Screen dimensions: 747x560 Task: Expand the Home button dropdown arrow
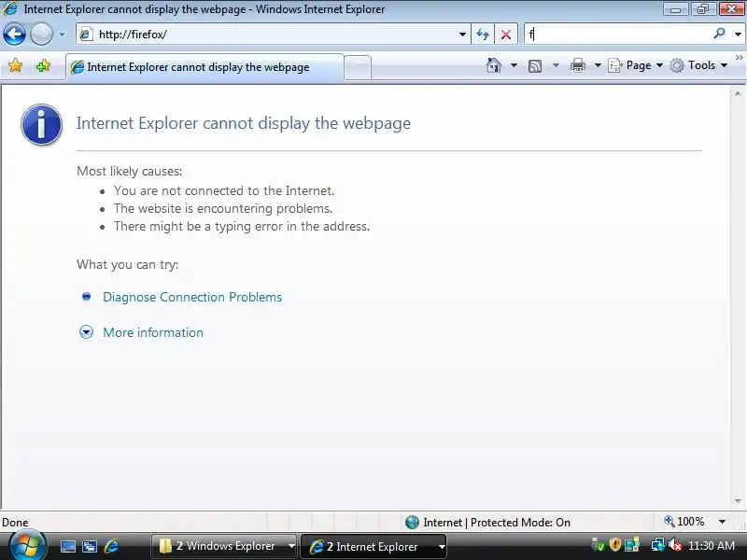coord(514,65)
